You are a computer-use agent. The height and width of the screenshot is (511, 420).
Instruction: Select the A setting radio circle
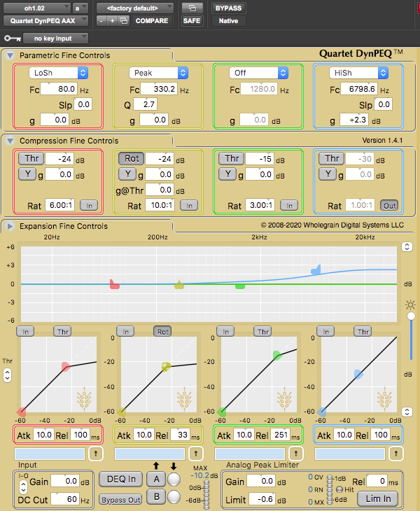pos(174,479)
